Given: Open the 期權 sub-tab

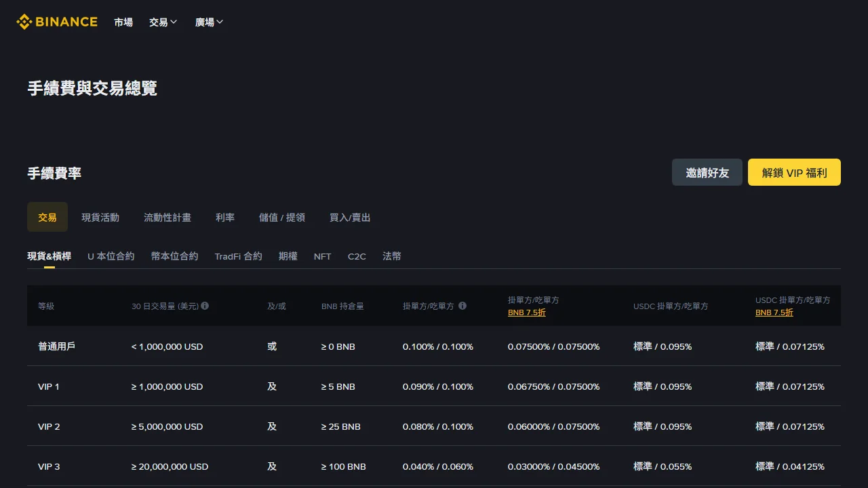Looking at the screenshot, I should (288, 256).
